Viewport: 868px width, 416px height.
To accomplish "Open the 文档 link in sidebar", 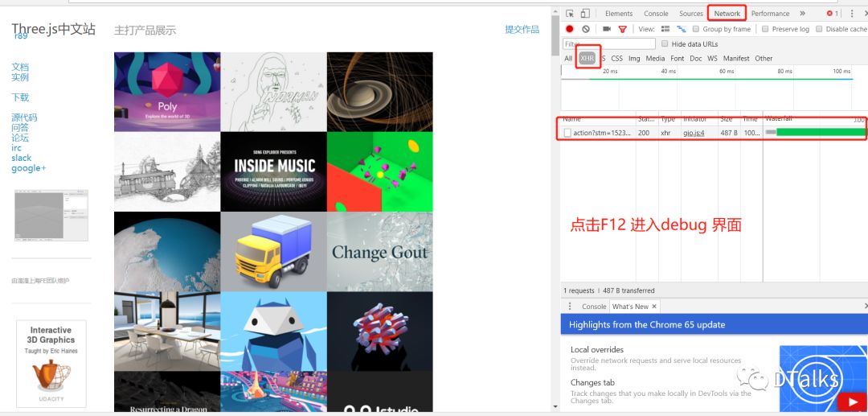I will [20, 67].
